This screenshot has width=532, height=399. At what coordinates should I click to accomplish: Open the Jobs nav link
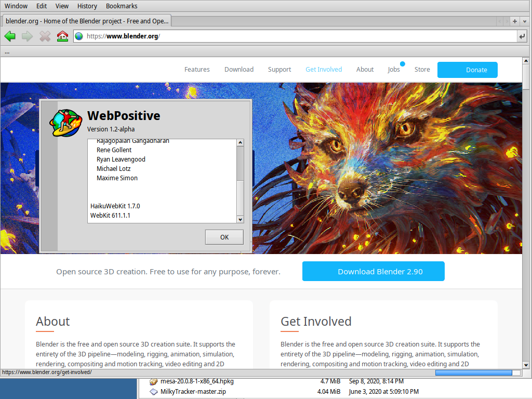394,70
